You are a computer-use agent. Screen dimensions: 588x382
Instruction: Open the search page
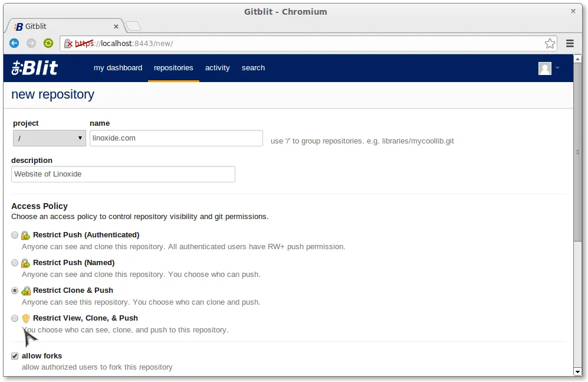[253, 68]
